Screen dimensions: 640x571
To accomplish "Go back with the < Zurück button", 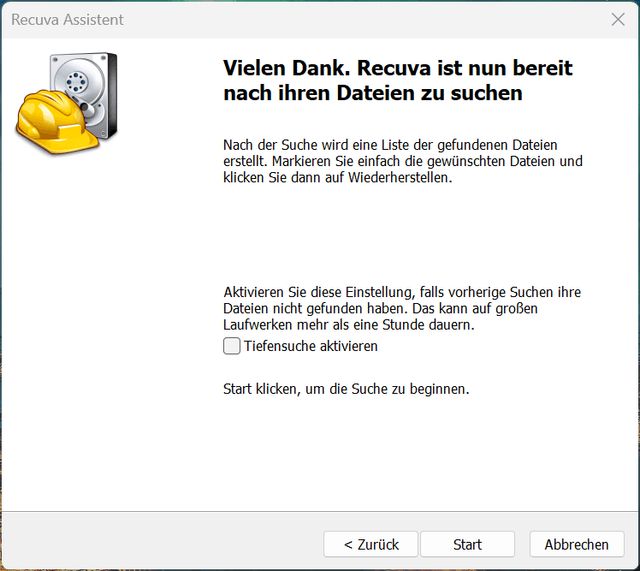I will click(x=371, y=544).
